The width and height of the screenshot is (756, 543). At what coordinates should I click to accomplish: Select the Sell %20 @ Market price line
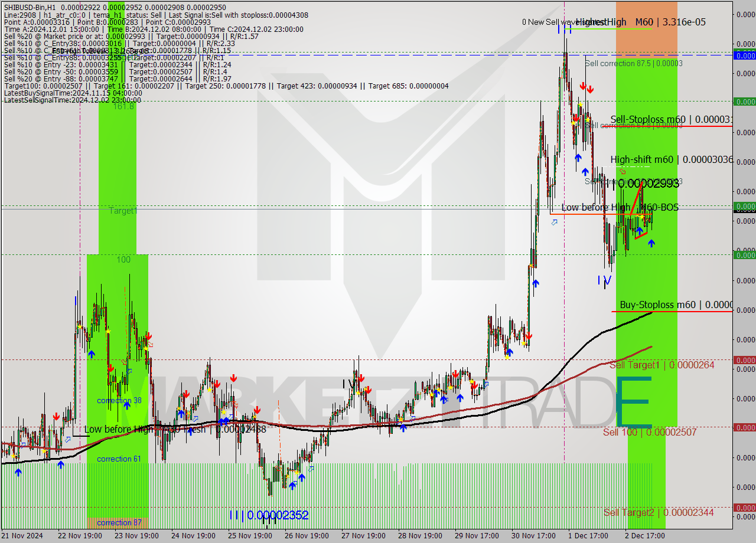tap(131, 36)
